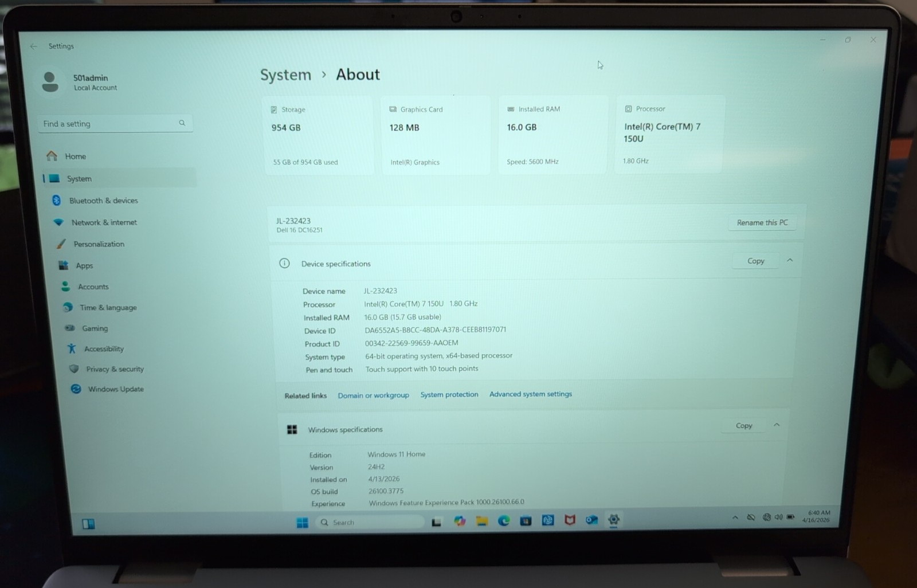This screenshot has width=917, height=588.
Task: Click the Product ID value 00342-22569-99659-AAOEM
Action: (411, 343)
